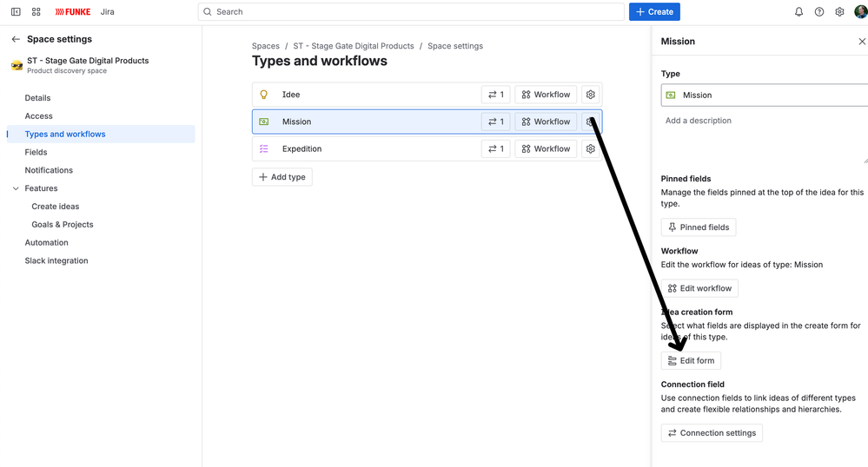This screenshot has height=467, width=868.
Task: Open the Slack integration page
Action: click(56, 260)
